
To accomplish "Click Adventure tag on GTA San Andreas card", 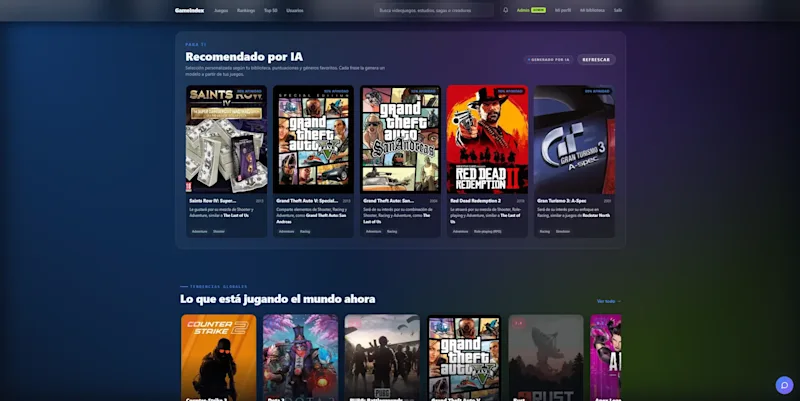I will (373, 232).
